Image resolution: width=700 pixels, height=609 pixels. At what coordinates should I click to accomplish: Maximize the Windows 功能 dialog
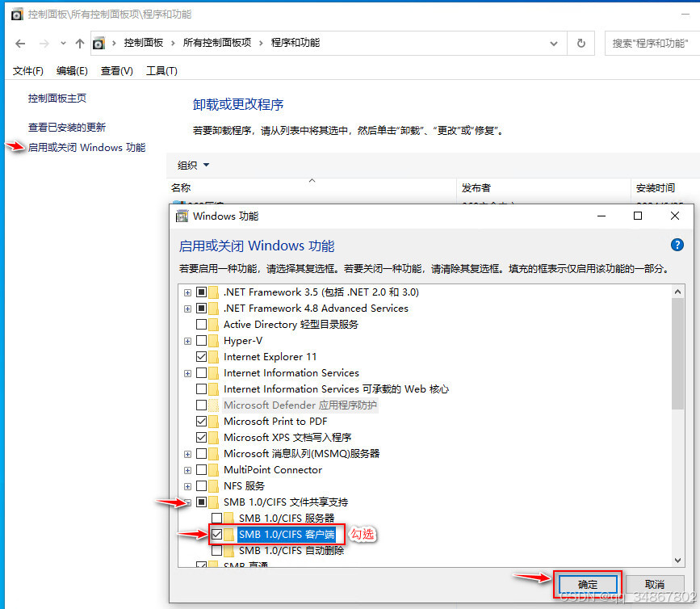pyautogui.click(x=638, y=216)
